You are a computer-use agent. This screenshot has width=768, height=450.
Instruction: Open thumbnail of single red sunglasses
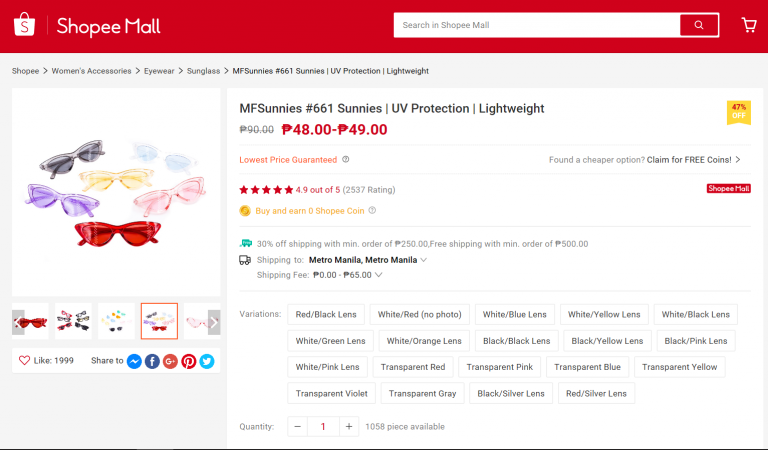click(30, 321)
